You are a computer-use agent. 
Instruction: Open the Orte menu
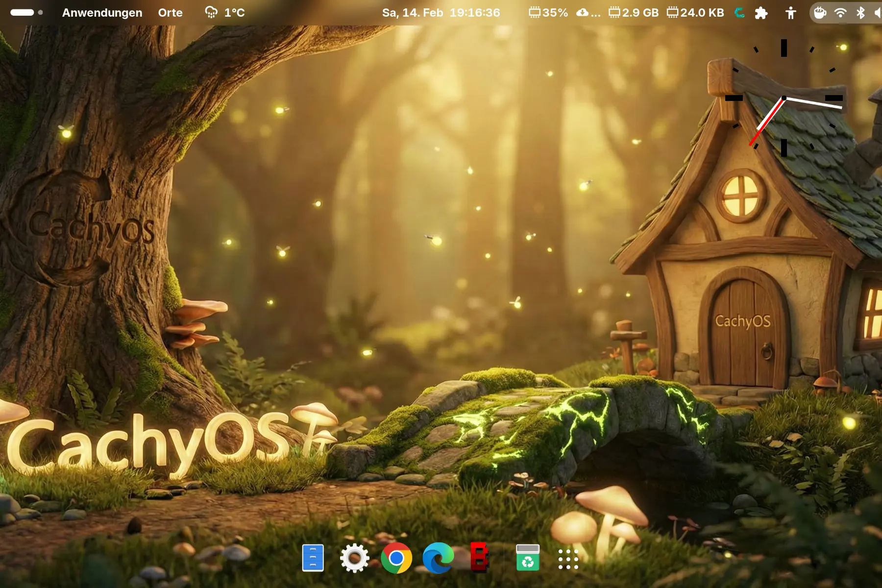point(170,13)
